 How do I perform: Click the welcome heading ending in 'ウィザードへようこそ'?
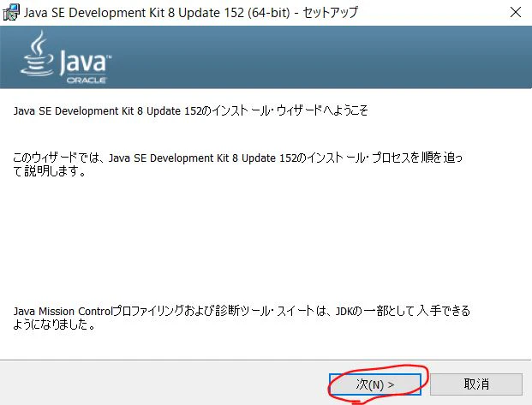click(190, 111)
